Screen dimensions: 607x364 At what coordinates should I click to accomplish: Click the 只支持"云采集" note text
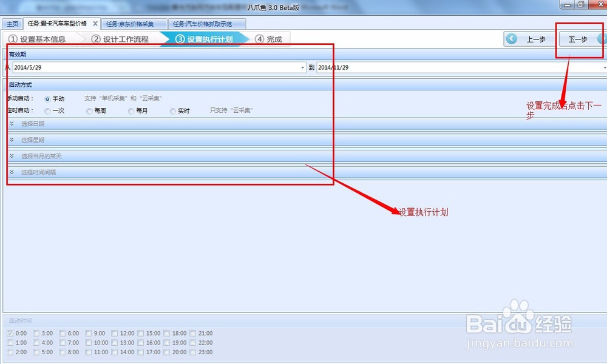coord(231,110)
